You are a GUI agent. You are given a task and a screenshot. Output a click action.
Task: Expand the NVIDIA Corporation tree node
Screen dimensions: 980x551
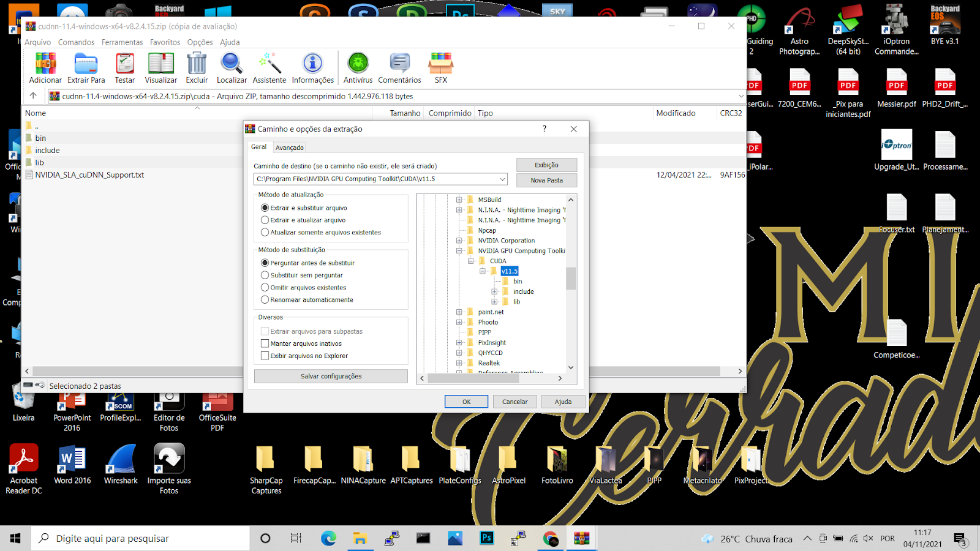coord(459,241)
